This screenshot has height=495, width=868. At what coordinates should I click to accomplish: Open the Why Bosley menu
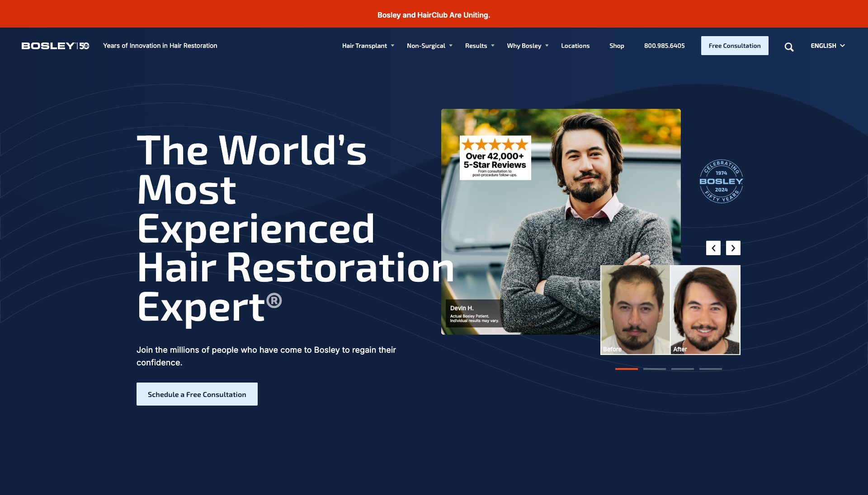tap(528, 46)
